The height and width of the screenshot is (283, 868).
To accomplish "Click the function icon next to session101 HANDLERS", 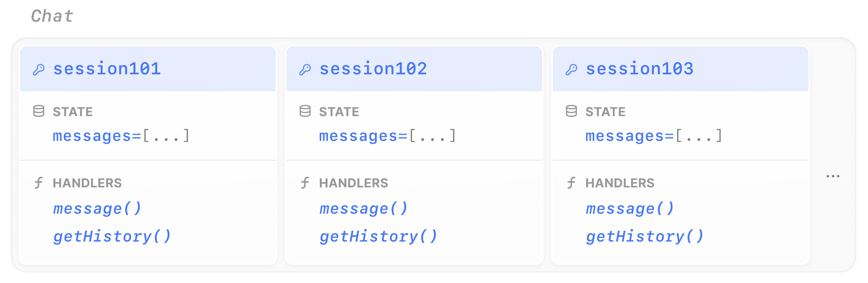I will [38, 183].
